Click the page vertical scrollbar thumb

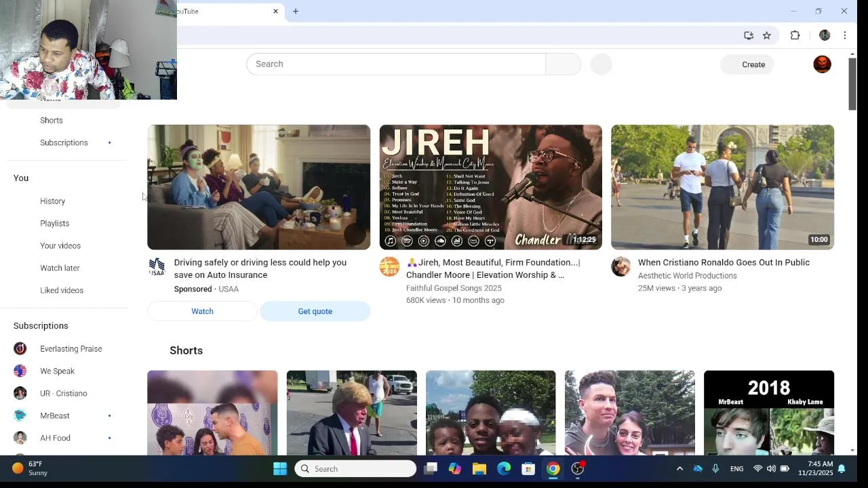pos(852,84)
